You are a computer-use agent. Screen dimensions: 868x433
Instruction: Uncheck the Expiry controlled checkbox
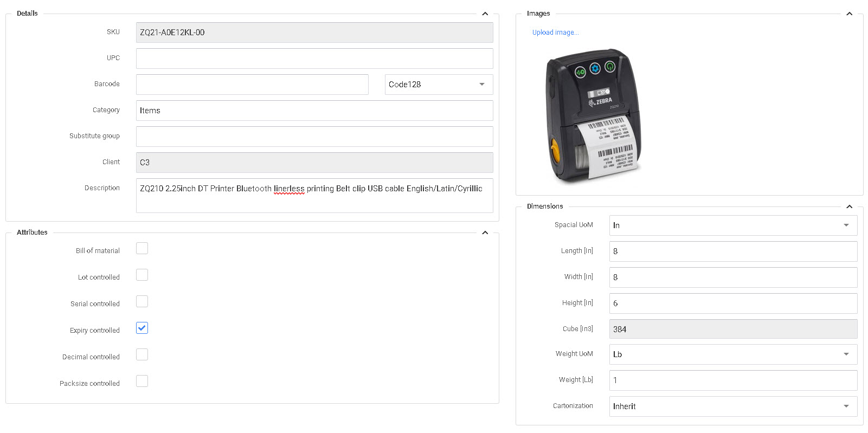[x=142, y=328]
